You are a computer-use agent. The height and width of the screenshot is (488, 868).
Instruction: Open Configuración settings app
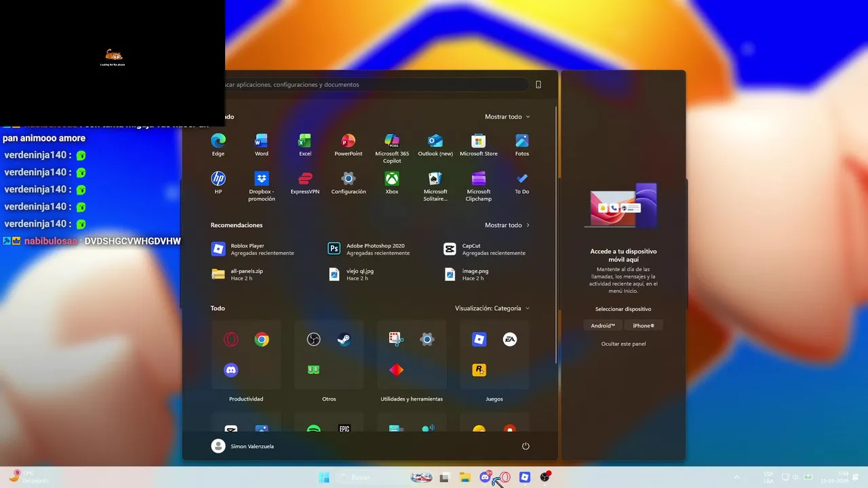click(348, 183)
